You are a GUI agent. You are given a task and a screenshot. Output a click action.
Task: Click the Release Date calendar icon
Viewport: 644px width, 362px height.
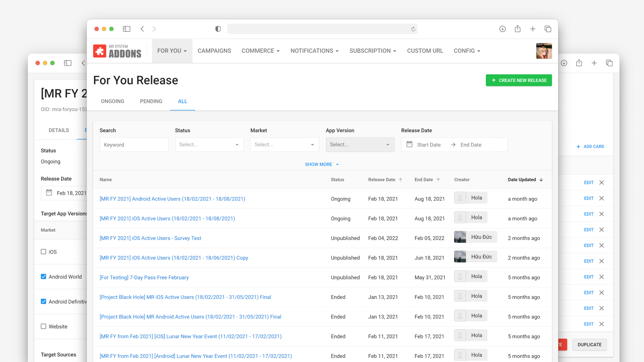click(x=409, y=144)
